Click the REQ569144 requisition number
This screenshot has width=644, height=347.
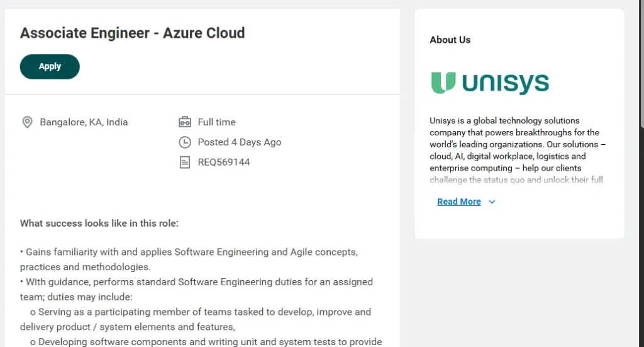click(223, 162)
